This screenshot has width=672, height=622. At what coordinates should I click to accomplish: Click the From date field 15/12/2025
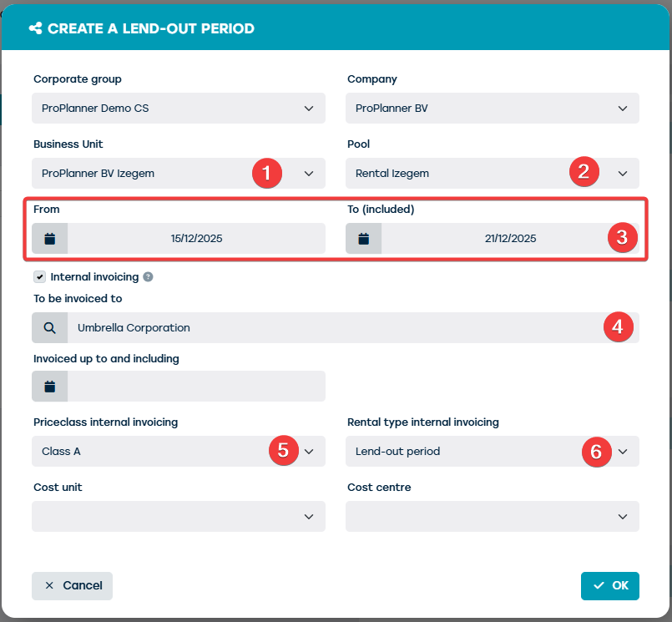[196, 238]
